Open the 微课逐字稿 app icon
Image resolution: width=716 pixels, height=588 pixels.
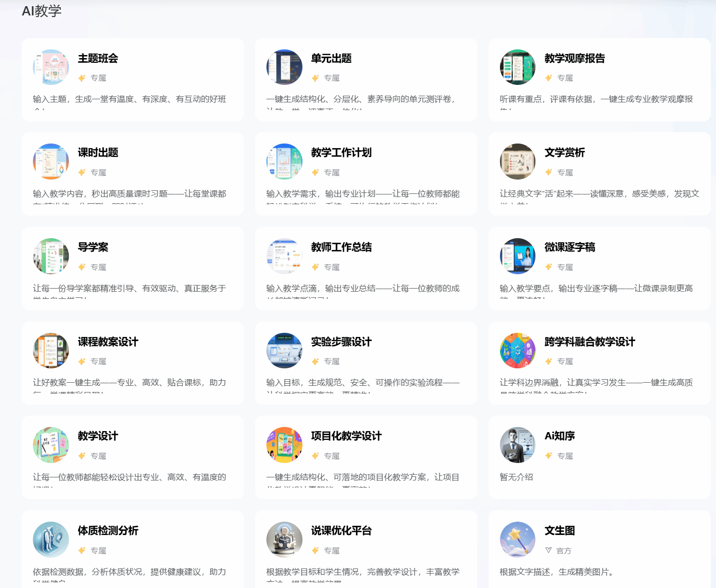(517, 256)
